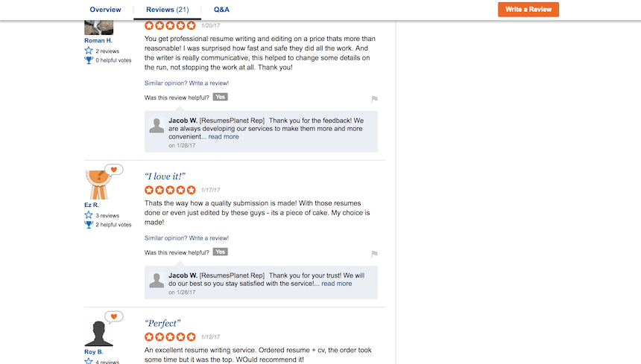This screenshot has height=364, width=641.
Task: Flag Roman H.'s review
Action: (x=374, y=98)
